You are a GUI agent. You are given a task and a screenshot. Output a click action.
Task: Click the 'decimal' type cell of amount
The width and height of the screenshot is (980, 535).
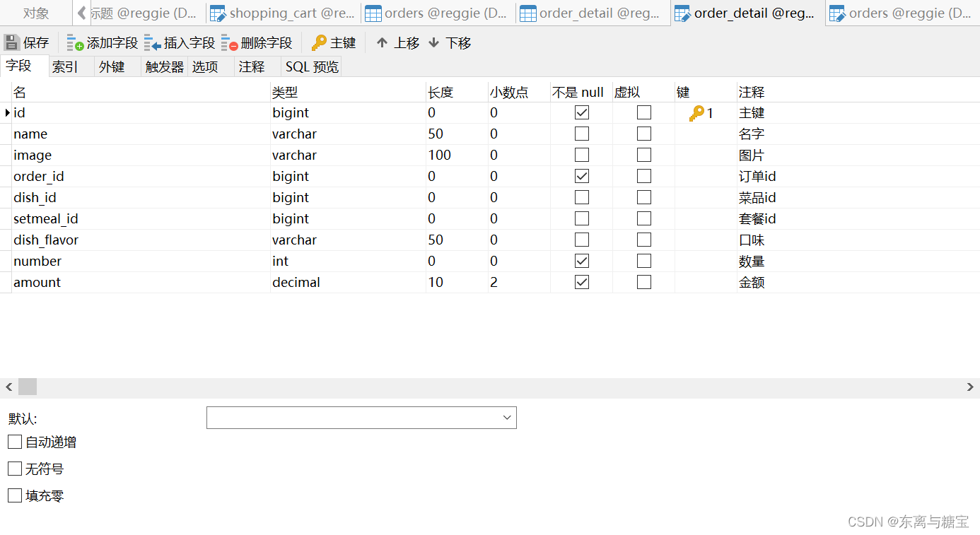click(348, 282)
